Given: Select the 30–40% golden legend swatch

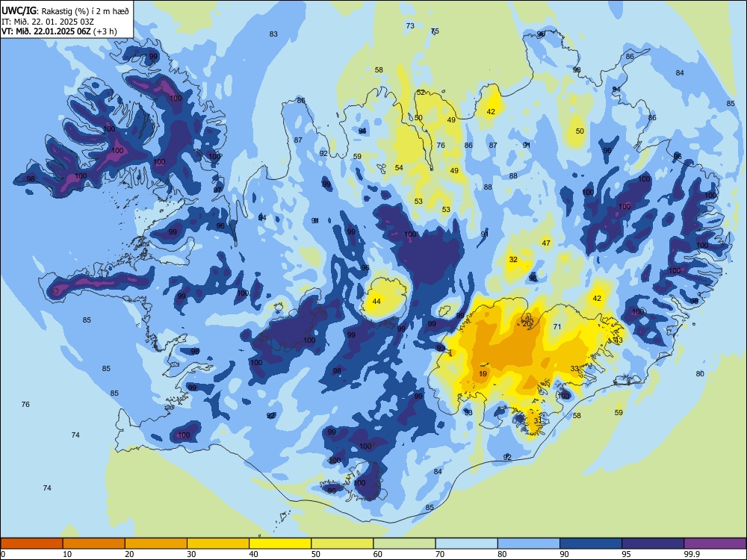Looking at the screenshot, I should 218,544.
